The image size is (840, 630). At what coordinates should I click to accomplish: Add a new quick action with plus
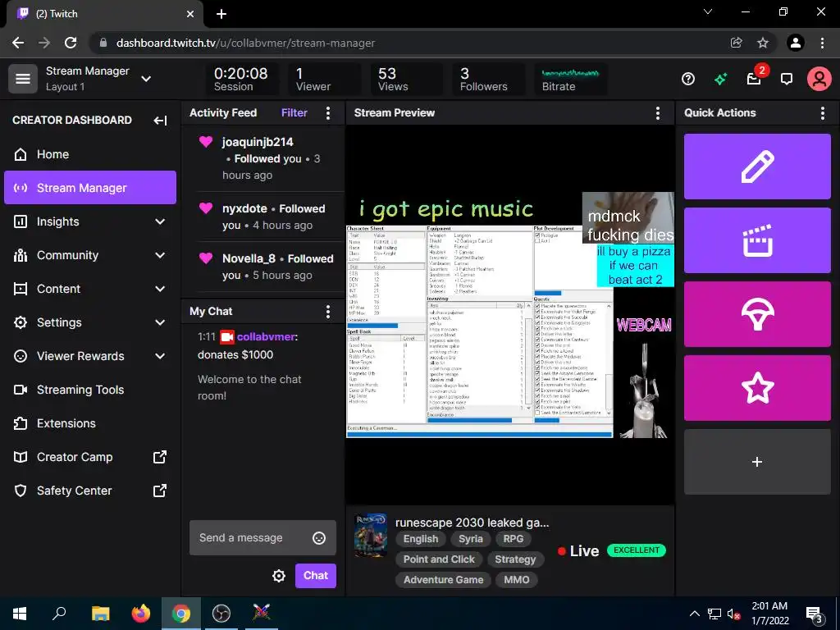(x=757, y=462)
